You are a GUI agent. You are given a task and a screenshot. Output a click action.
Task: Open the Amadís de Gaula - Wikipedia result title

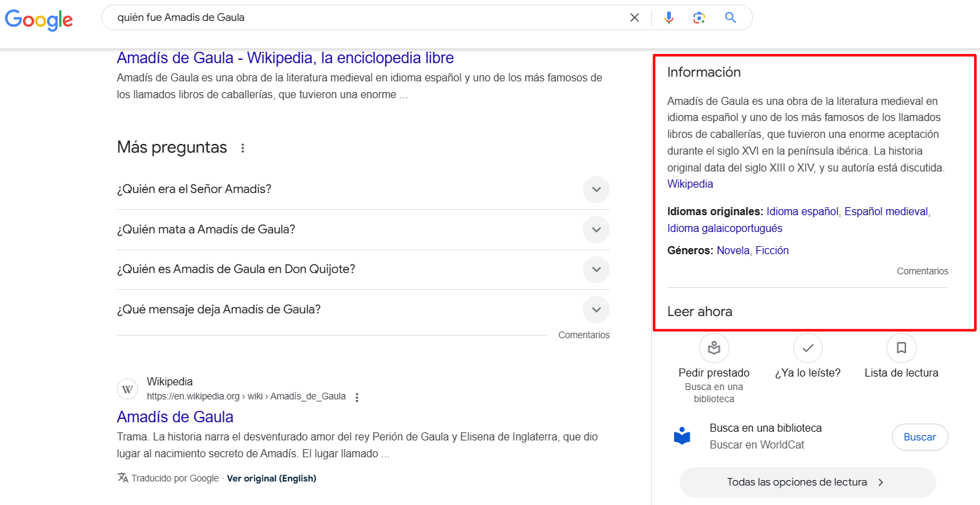tap(285, 58)
